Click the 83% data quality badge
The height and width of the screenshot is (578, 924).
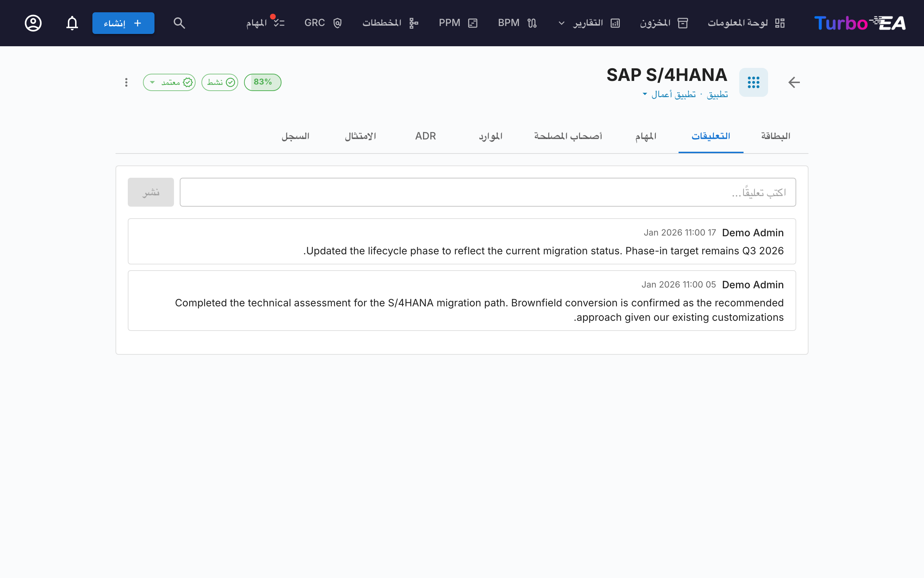[263, 82]
